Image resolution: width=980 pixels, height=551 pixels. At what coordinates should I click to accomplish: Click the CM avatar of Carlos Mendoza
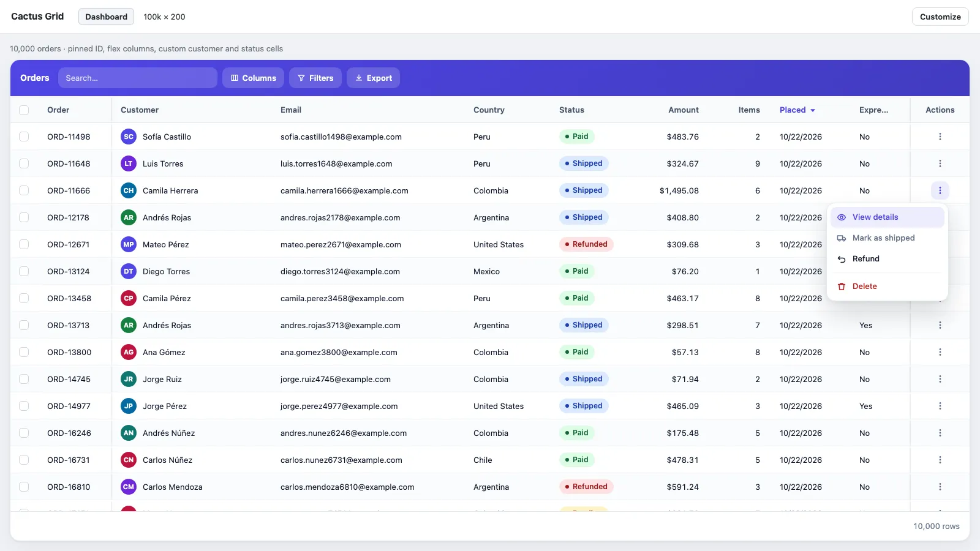129,487
